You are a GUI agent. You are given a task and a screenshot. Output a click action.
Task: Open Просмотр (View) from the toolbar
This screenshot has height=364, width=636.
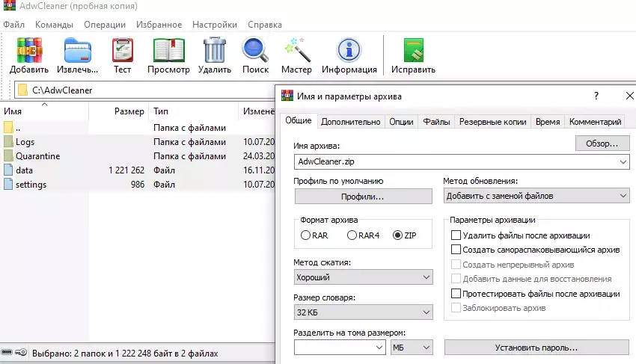point(169,50)
